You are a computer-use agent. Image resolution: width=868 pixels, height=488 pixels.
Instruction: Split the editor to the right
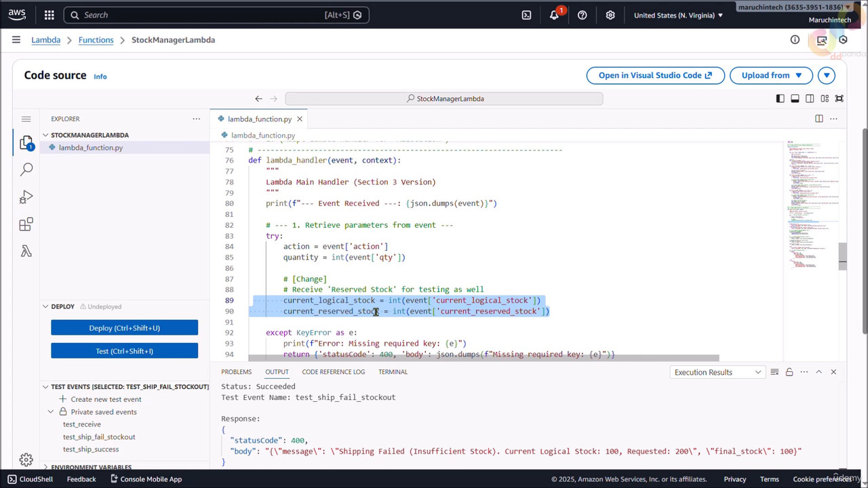(819, 119)
